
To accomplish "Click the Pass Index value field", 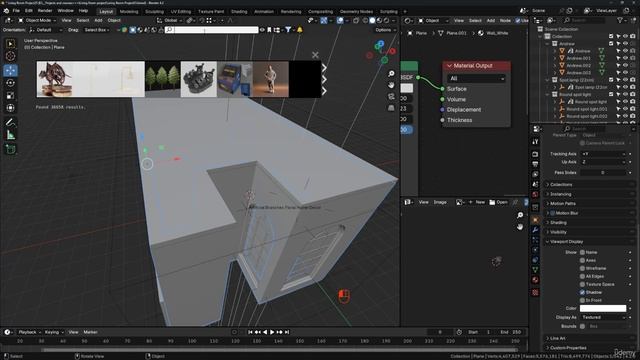I will (603, 173).
